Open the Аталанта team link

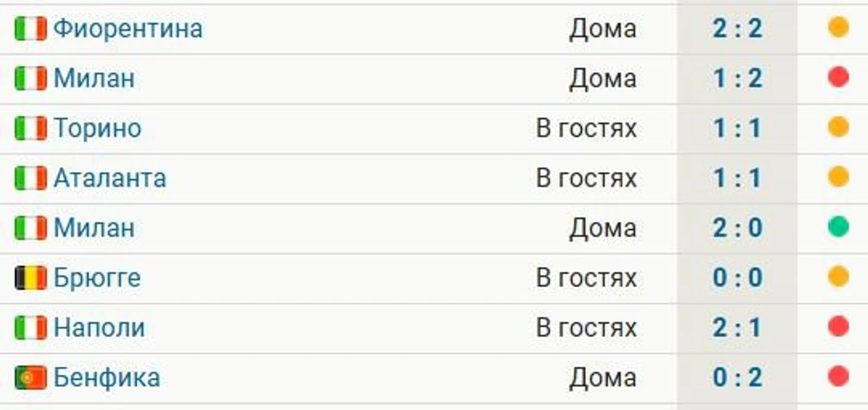tap(110, 178)
